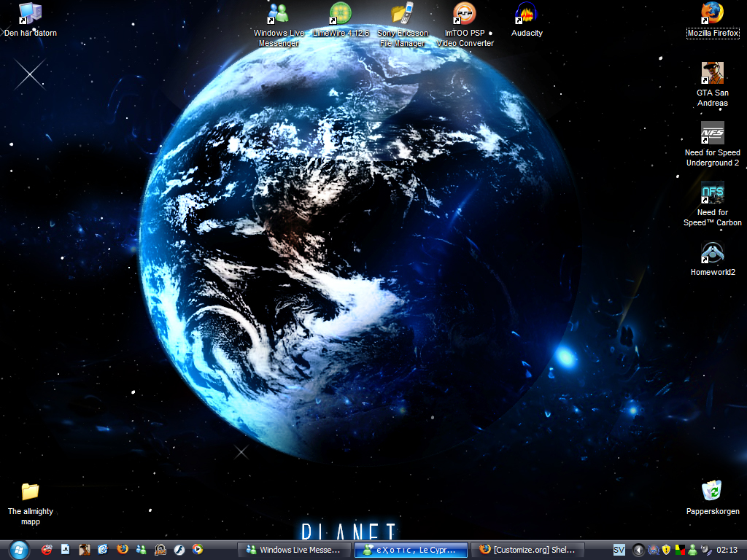Open the Papperskorgen recycle bin
This screenshot has height=560, width=747.
click(x=712, y=491)
